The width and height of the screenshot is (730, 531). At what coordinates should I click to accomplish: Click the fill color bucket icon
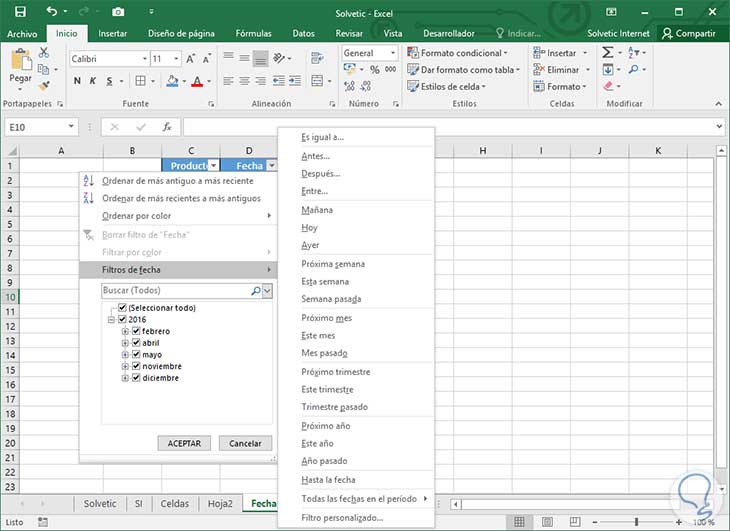172,81
